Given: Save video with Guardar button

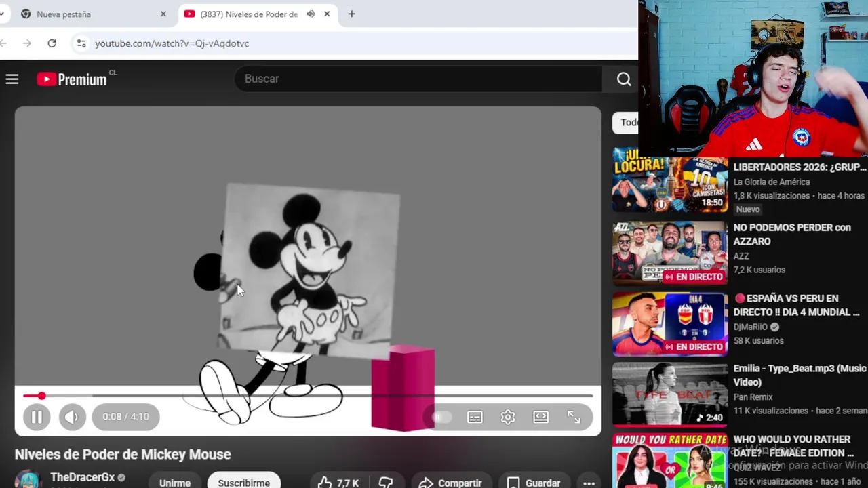Looking at the screenshot, I should (534, 483).
